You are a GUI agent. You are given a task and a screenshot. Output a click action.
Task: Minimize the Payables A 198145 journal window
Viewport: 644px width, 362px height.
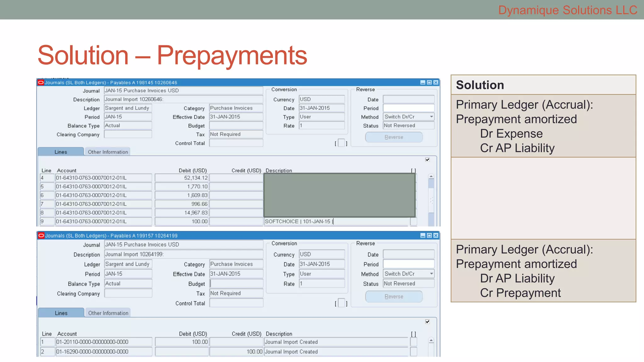coord(423,83)
